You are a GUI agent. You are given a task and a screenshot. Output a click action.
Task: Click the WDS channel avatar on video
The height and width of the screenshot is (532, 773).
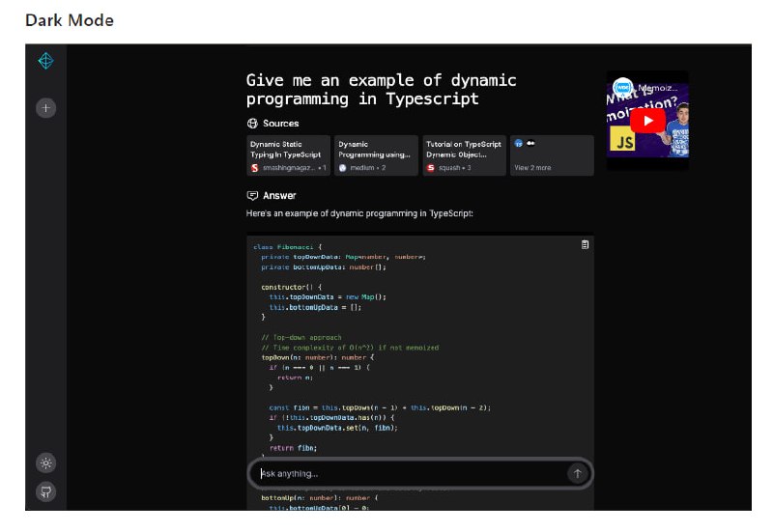(623, 87)
